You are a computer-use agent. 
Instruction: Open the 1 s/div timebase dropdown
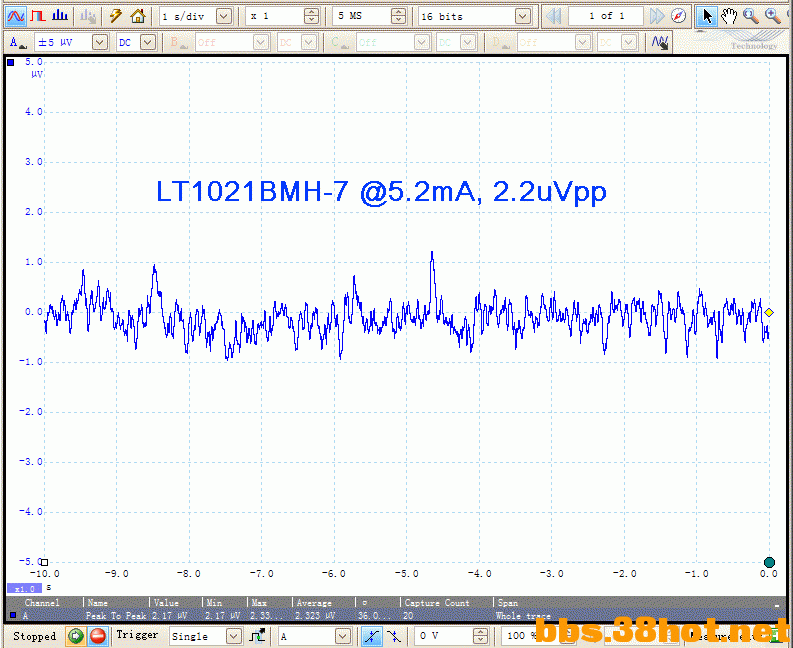(223, 17)
